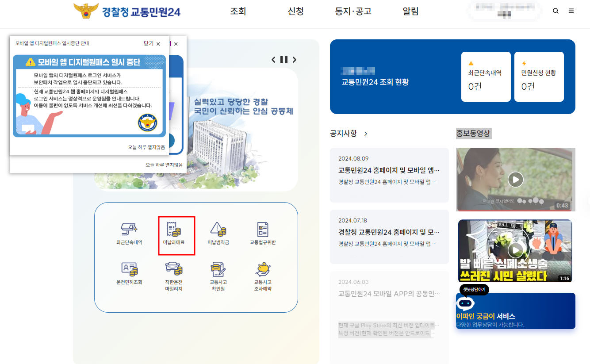Image resolution: width=590 pixels, height=364 pixels.
Task: Play the 심폐소생술 promo video
Action: (515, 250)
